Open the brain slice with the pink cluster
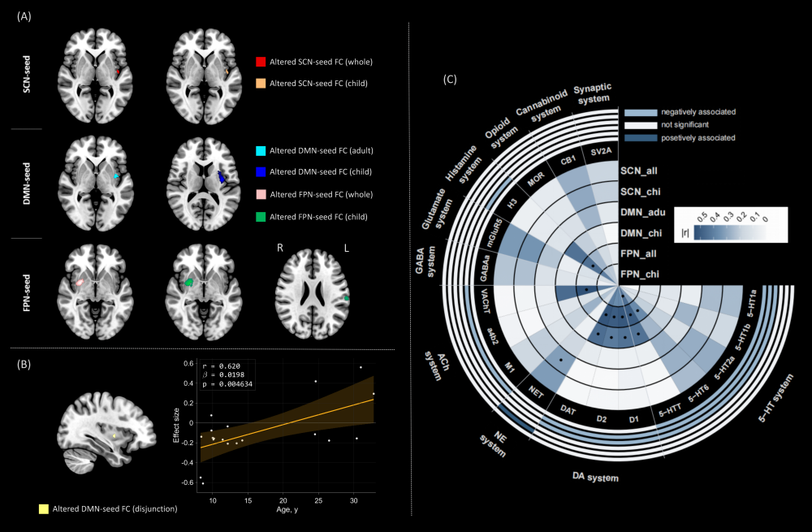812x532 pixels. tap(95, 292)
